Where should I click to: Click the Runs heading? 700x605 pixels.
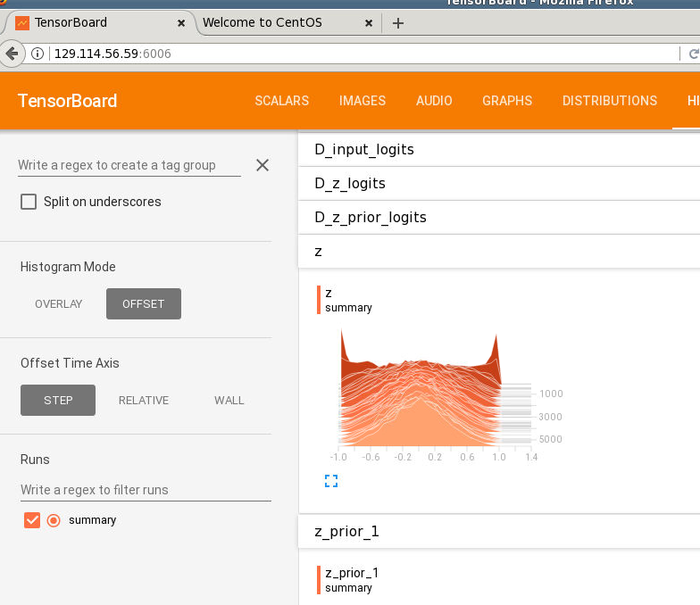pyautogui.click(x=36, y=460)
